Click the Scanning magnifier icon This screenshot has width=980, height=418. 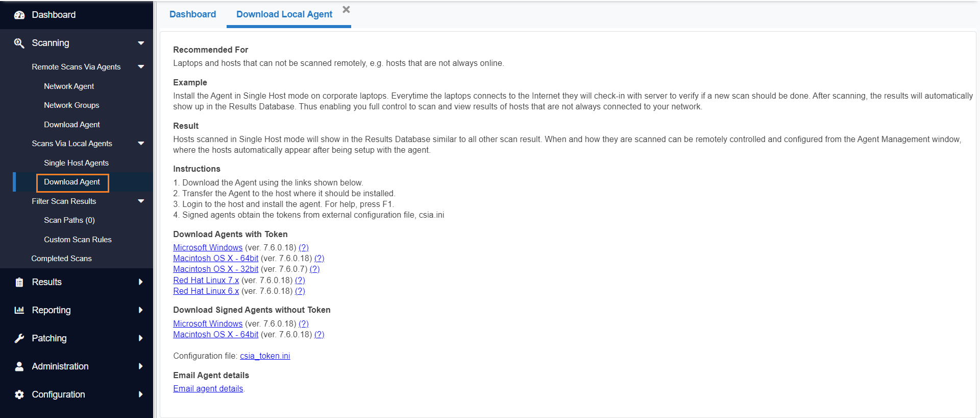19,43
